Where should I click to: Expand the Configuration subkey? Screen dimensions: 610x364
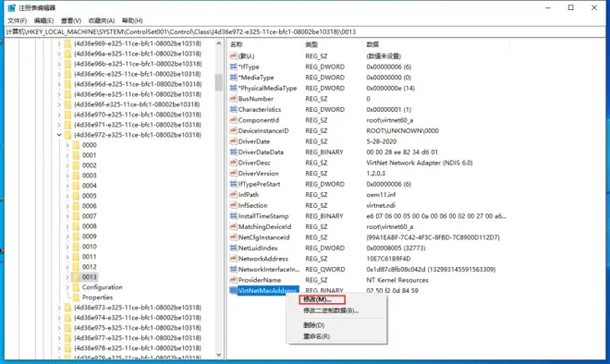tap(67, 287)
